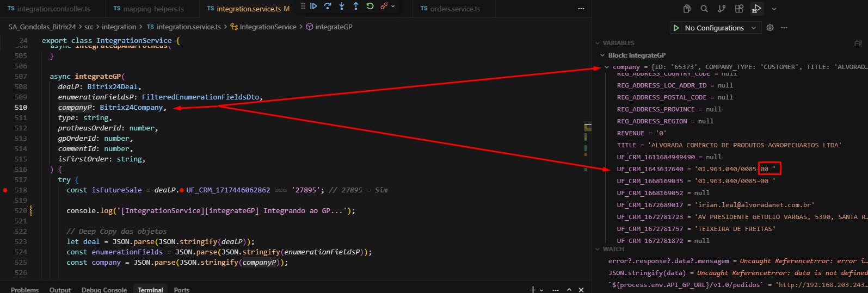
Task: Click the Step Into arrow icon
Action: [x=342, y=6]
